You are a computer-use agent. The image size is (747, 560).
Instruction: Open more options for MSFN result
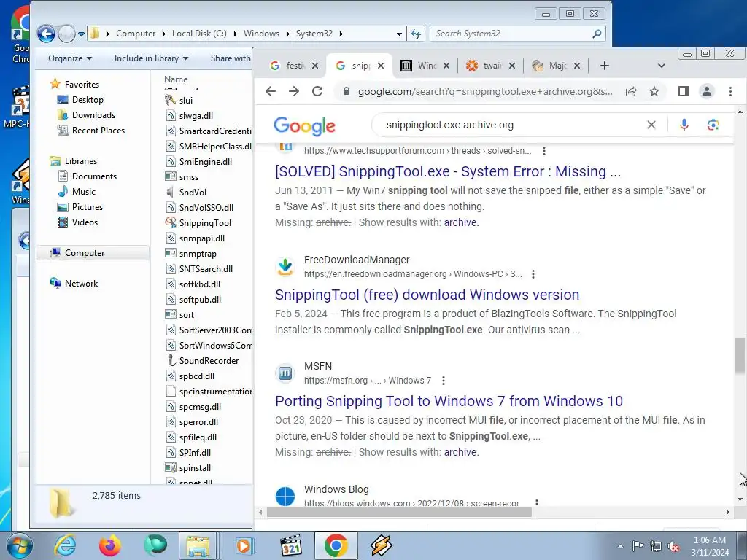[x=443, y=381]
